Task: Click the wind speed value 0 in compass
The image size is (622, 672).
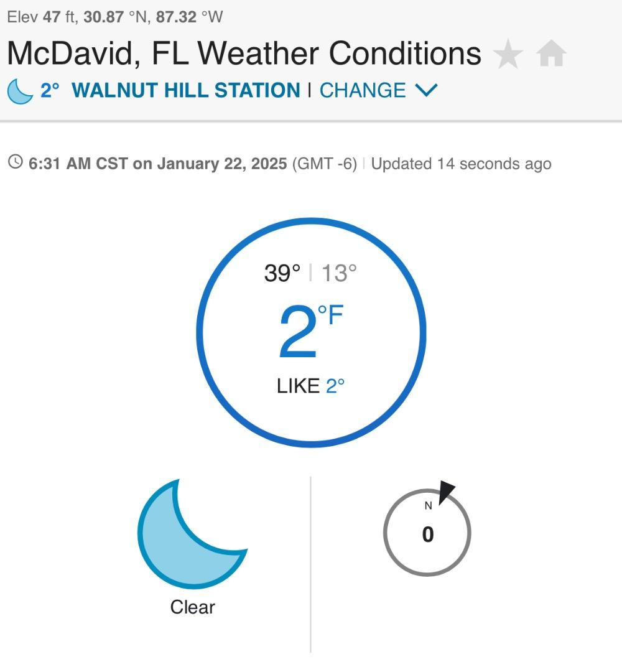Action: click(427, 534)
